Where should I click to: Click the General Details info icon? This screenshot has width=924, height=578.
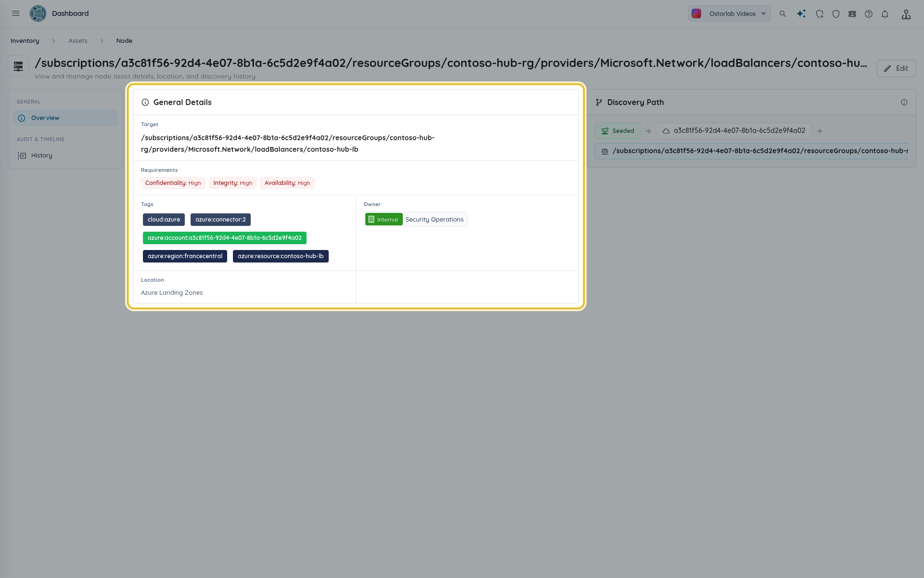[x=145, y=102]
